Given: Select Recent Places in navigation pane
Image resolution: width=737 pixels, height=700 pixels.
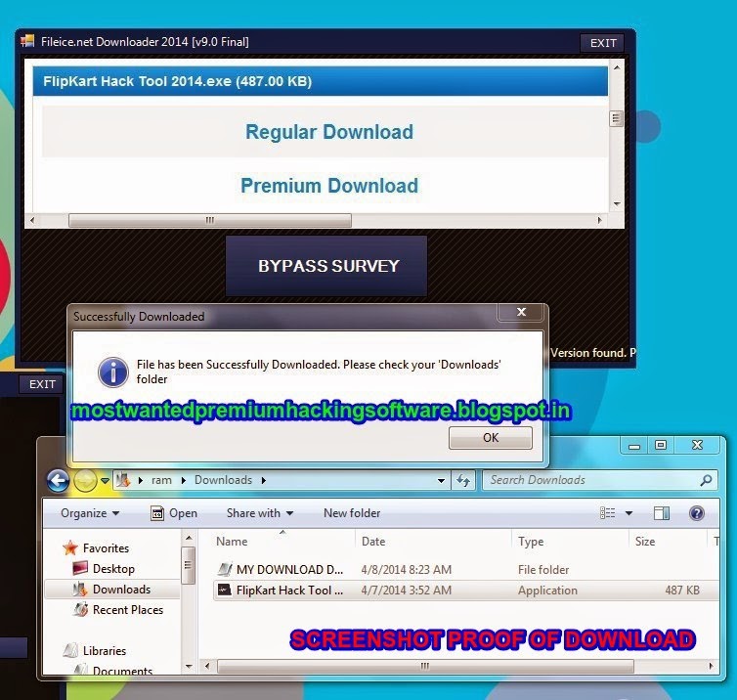Looking at the screenshot, I should [128, 610].
